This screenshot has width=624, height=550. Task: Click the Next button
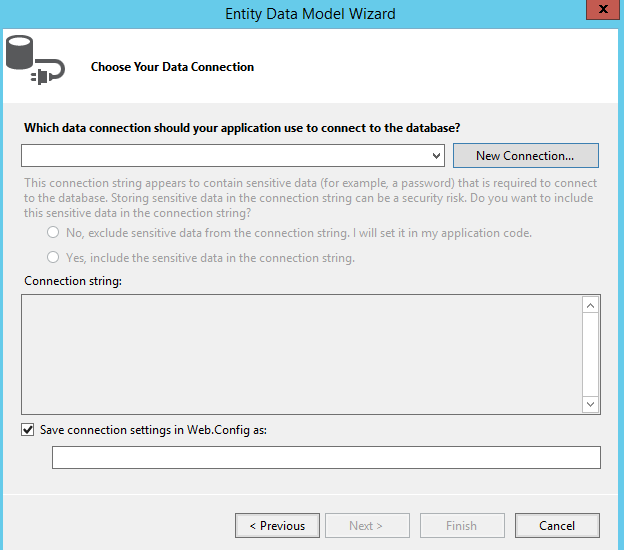pos(367,525)
